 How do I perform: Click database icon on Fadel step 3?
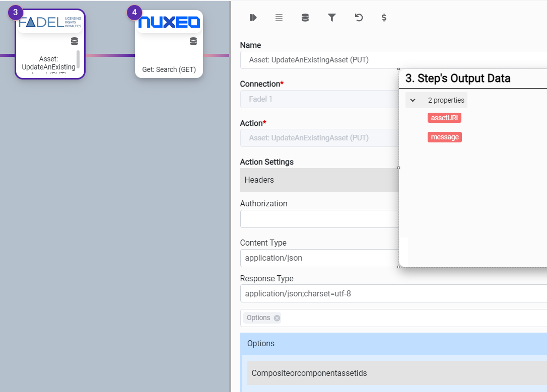point(75,41)
